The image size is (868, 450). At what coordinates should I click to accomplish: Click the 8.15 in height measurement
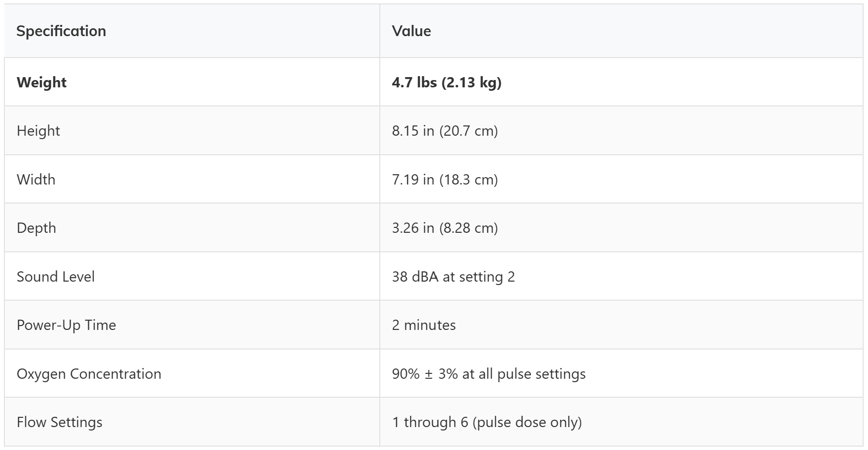[413, 131]
